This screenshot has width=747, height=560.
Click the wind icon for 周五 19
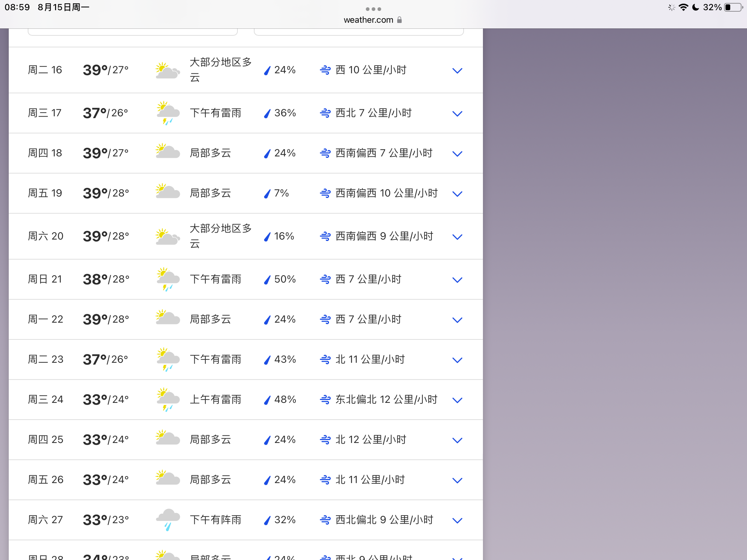pyautogui.click(x=325, y=193)
